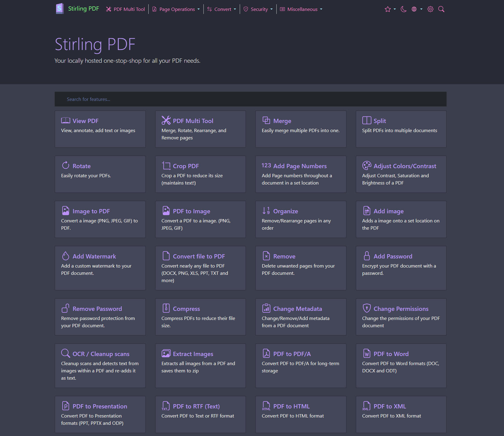The width and height of the screenshot is (504, 436).
Task: Open the Extract Images tool icon
Action: (x=166, y=353)
